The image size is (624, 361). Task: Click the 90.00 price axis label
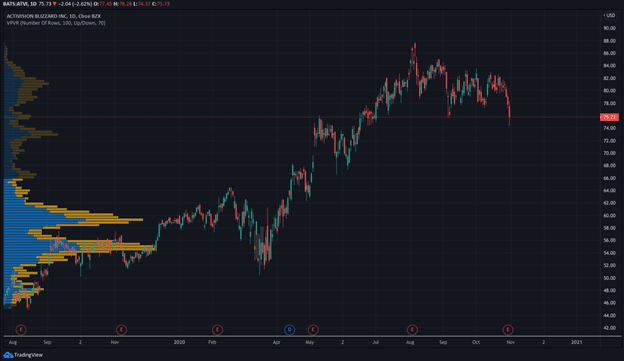(609, 28)
